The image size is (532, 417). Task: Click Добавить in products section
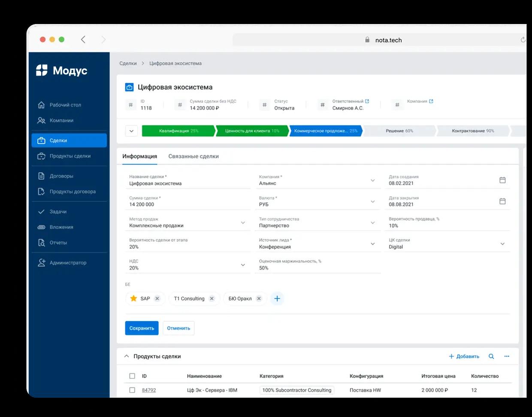click(464, 356)
